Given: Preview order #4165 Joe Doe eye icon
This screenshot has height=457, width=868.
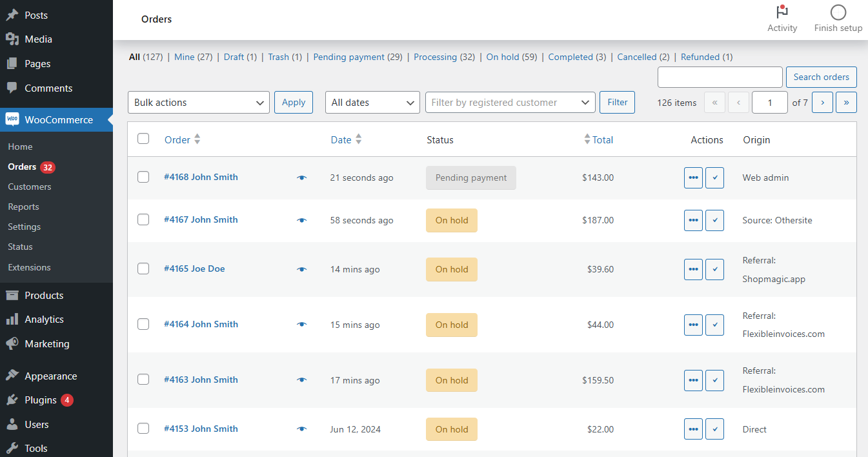Looking at the screenshot, I should click(x=301, y=269).
